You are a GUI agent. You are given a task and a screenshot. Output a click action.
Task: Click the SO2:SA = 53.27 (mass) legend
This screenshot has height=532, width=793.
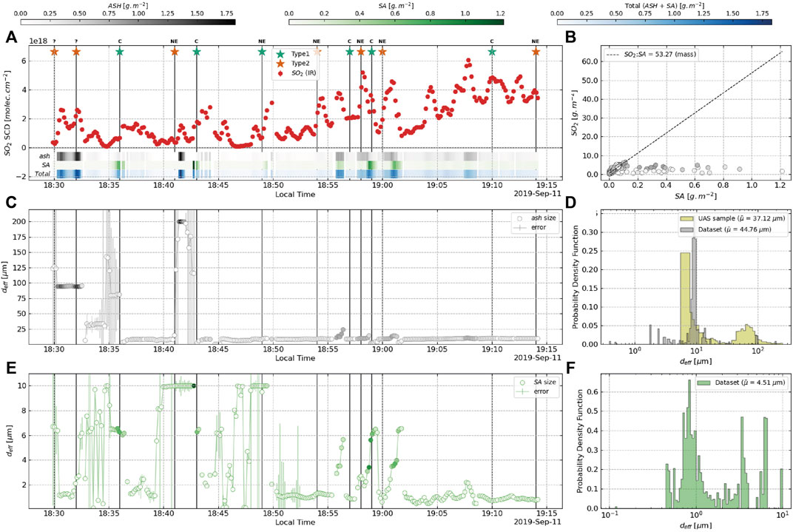tap(652, 54)
